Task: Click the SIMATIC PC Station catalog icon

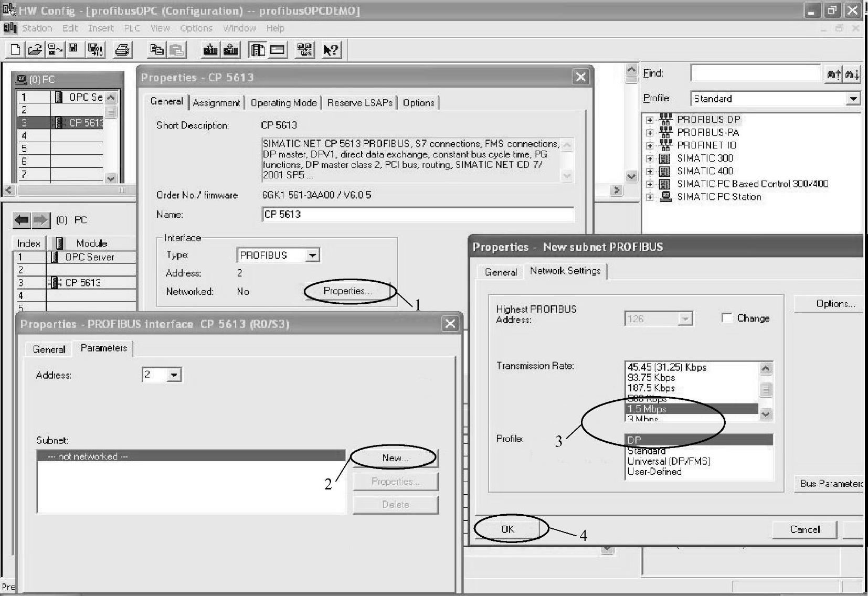Action: coord(665,197)
